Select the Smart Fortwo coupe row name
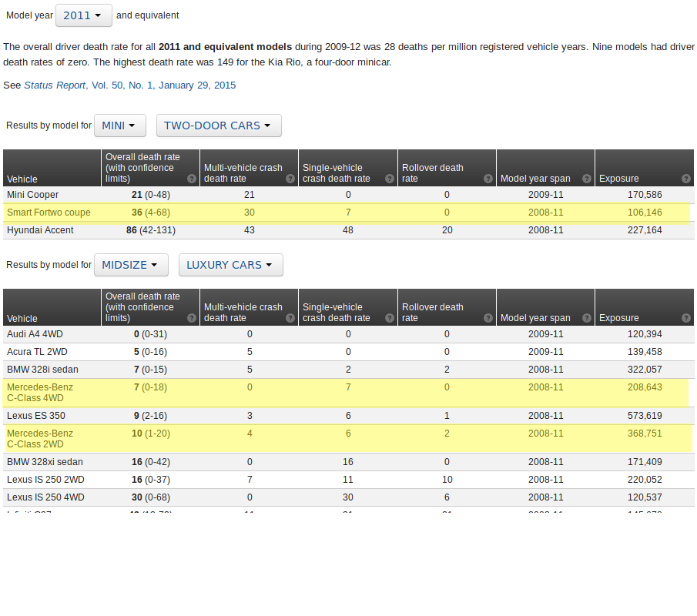Screen dimensions: 697x616 49,213
